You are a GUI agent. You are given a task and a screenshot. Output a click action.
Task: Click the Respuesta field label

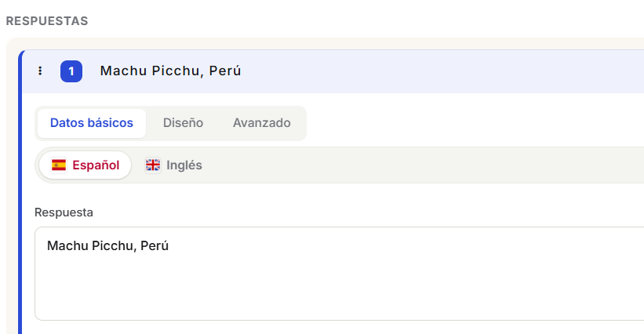(x=64, y=212)
